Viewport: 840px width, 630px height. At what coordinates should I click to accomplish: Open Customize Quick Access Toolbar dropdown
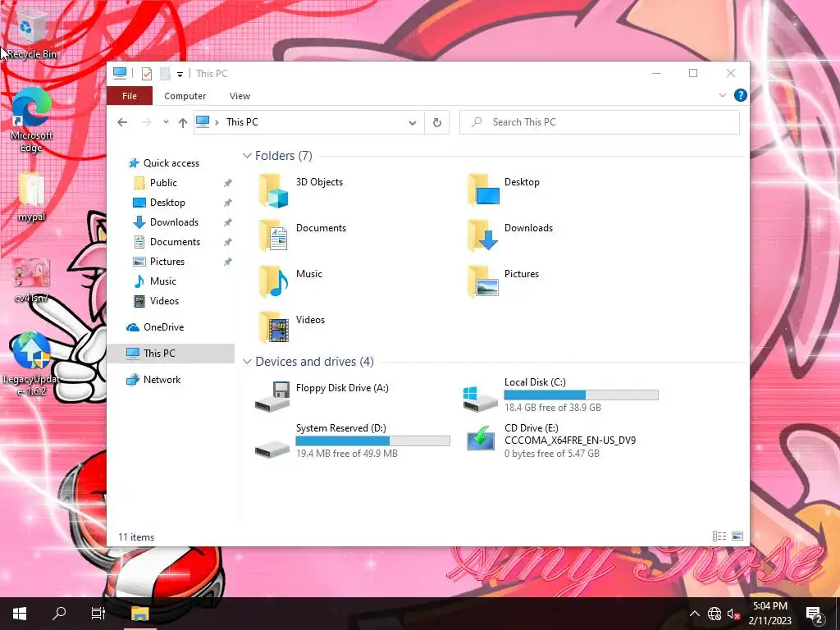click(x=180, y=74)
